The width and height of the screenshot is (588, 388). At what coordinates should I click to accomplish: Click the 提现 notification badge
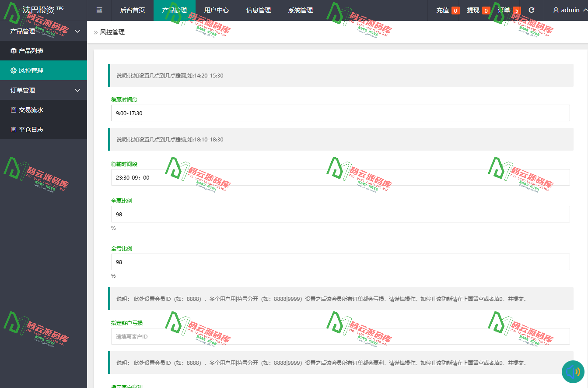(486, 11)
